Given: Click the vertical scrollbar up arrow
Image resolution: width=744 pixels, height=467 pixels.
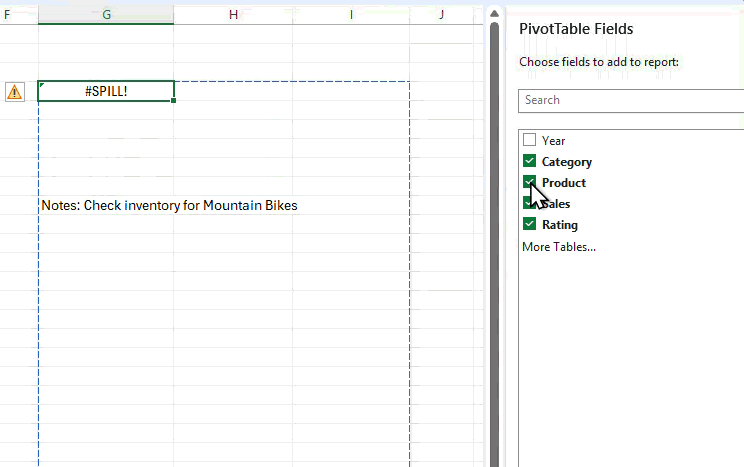Looking at the screenshot, I should [x=494, y=14].
